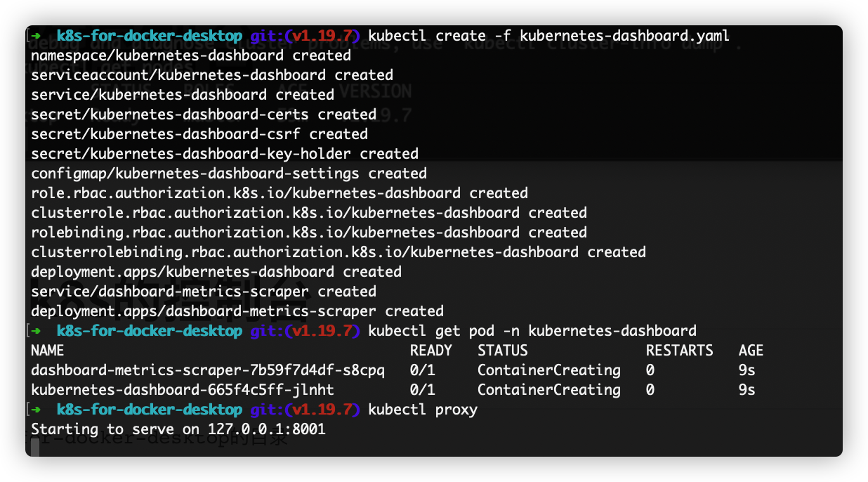
Task: Click the NAME column header
Action: tap(47, 350)
